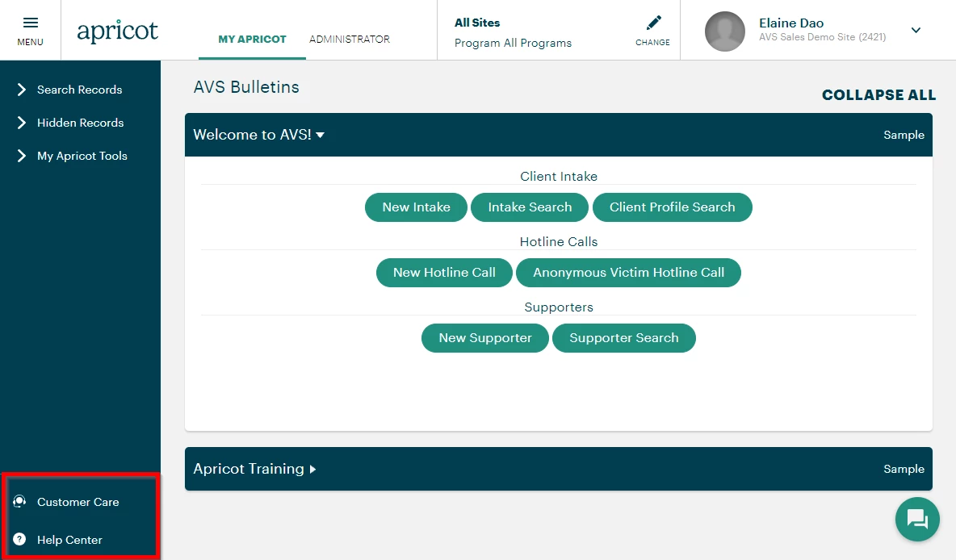Image resolution: width=956 pixels, height=560 pixels.
Task: Click Sample label in Welcome panel
Action: pos(904,136)
